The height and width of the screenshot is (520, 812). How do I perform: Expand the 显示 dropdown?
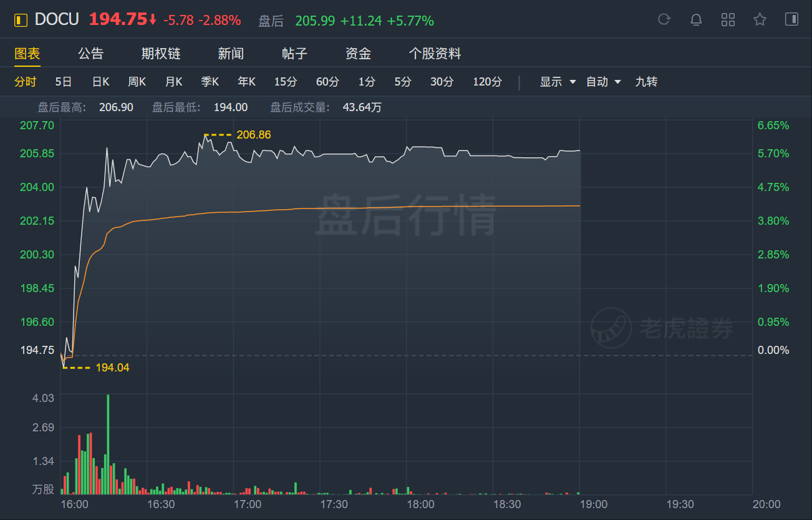(558, 82)
